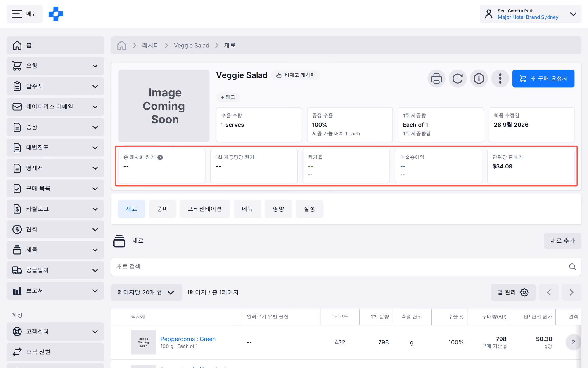Screen dimensions: 588x368
Task: Expand the 발주서 sidebar chevron
Action: pyautogui.click(x=95, y=87)
